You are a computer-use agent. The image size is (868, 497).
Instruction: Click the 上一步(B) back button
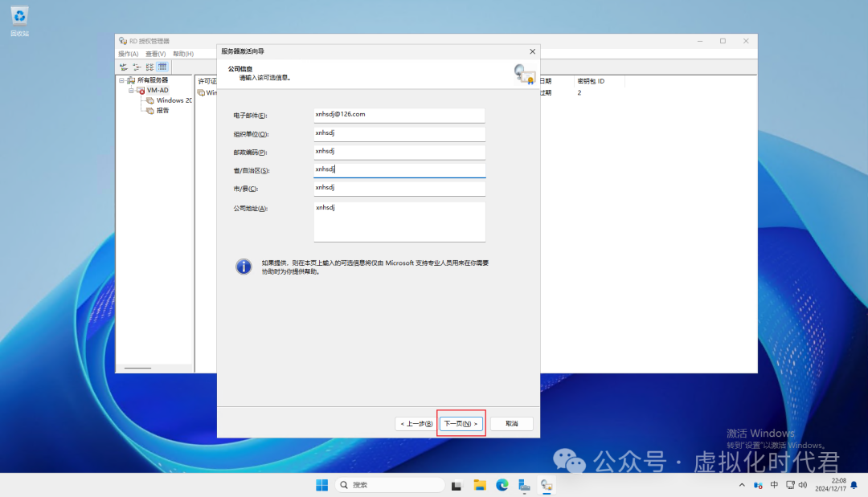click(416, 423)
